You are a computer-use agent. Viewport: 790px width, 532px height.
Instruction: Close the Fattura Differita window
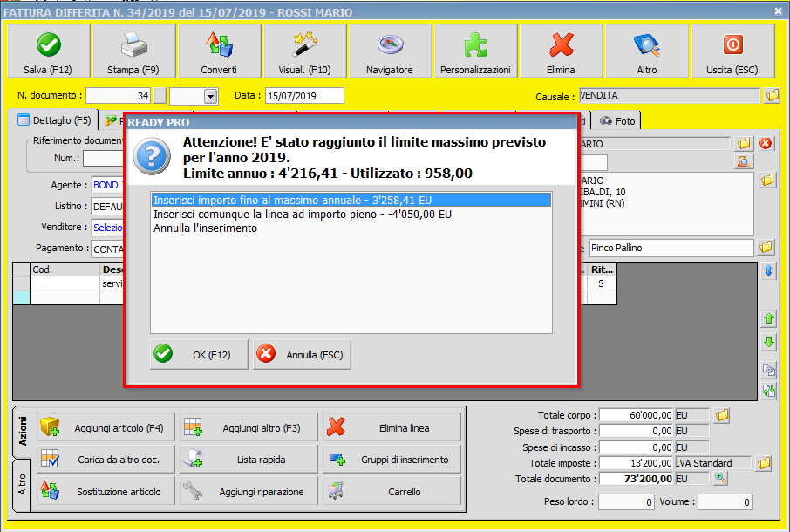tap(778, 10)
